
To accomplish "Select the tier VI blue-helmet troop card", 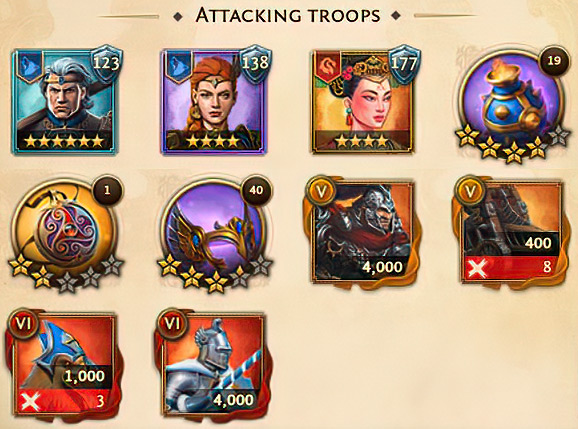I will pos(65,364).
